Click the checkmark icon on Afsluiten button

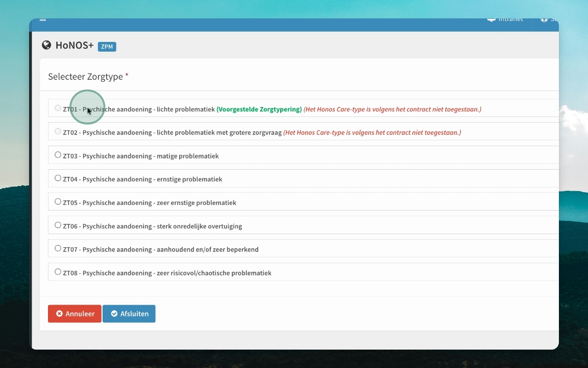pos(114,313)
